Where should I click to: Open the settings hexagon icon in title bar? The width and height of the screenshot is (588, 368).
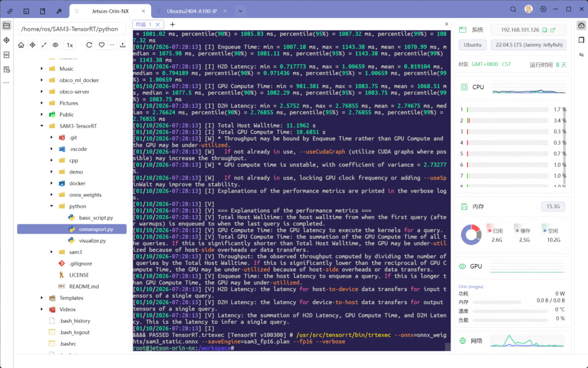coord(543,9)
